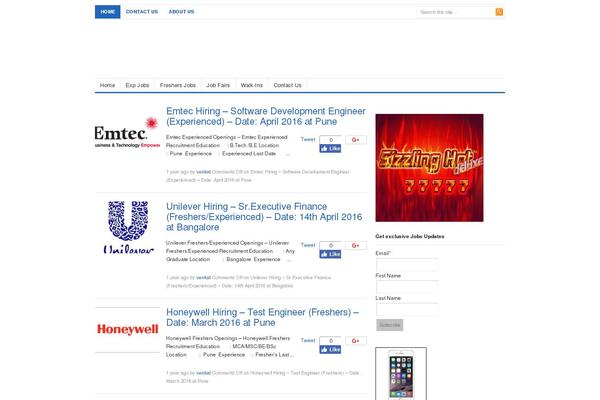Click Facebook Like on Unilever post
Image resolution: width=600 pixels, height=400 pixels.
click(330, 254)
